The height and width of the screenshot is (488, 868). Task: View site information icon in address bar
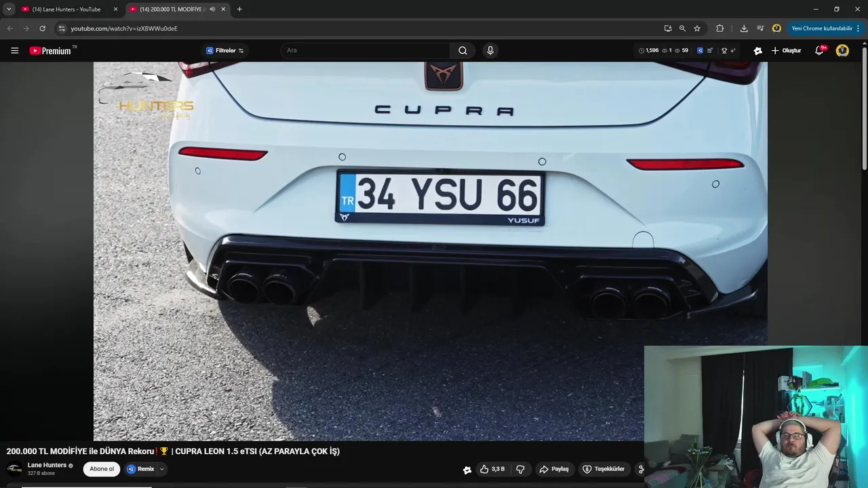(x=62, y=28)
